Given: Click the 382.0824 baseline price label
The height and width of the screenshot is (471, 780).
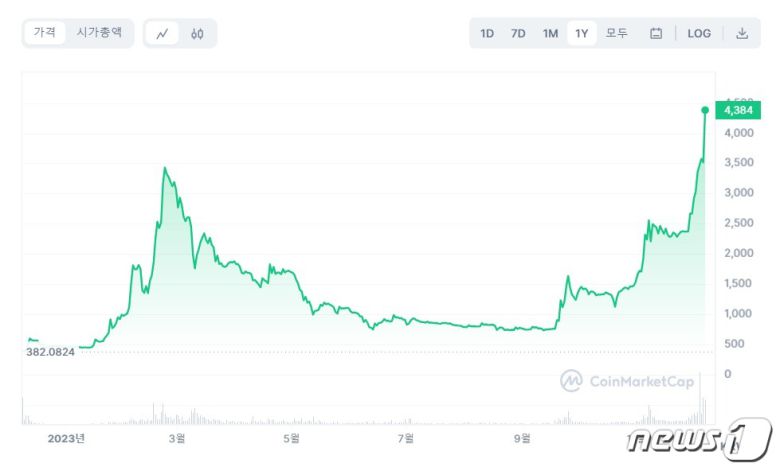Looking at the screenshot, I should [x=50, y=352].
